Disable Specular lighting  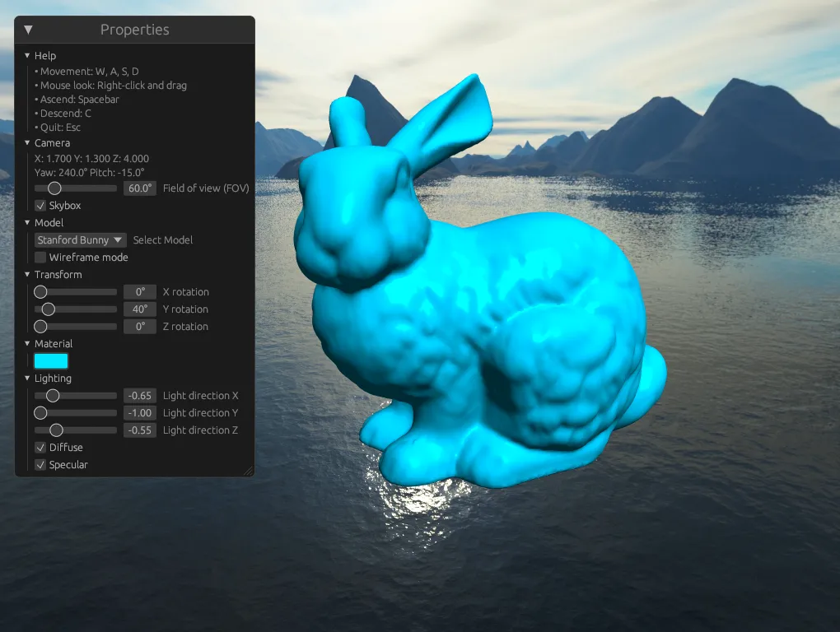click(40, 464)
